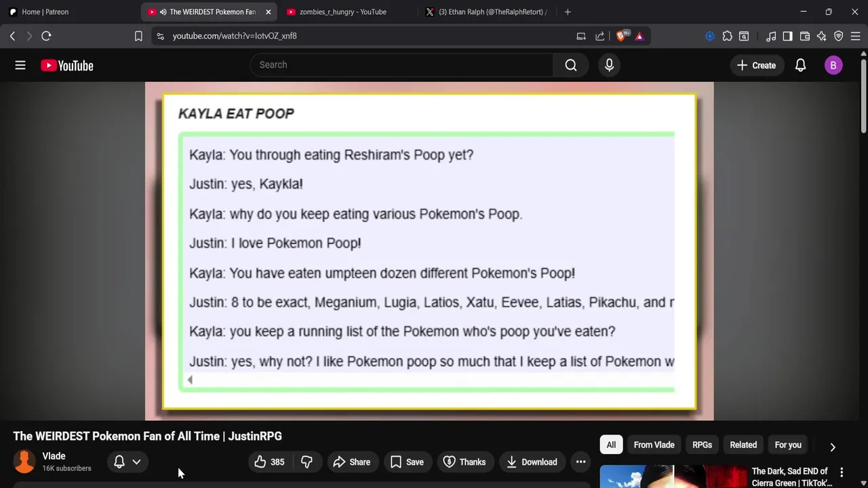868x488 pixels.
Task: Open the browser main menu
Action: point(855,36)
